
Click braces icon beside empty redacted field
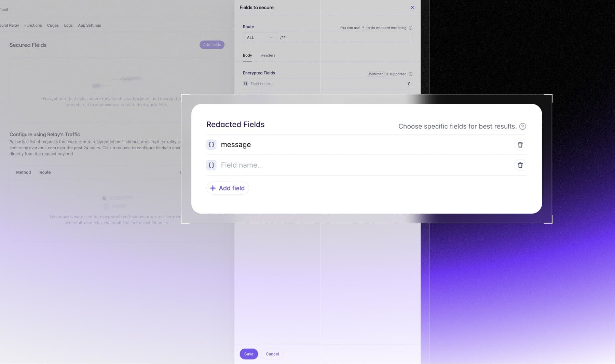(x=211, y=165)
